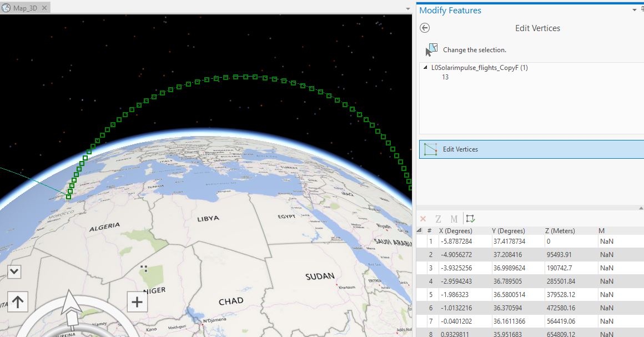Viewport: 644px width, 337px height.
Task: Click the panel splitter collapse arrow above vertex table
Action: 642,208
